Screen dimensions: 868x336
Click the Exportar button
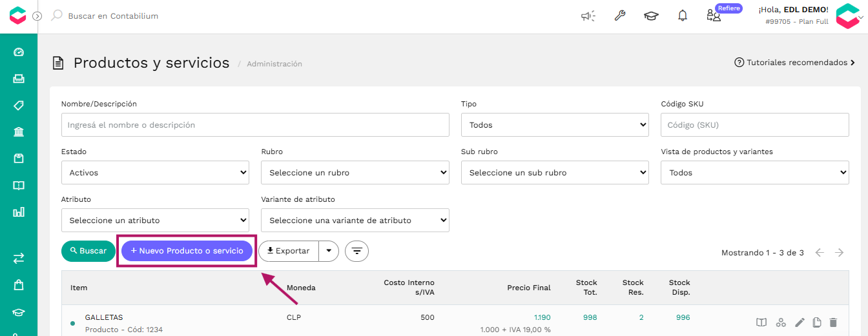pos(289,251)
